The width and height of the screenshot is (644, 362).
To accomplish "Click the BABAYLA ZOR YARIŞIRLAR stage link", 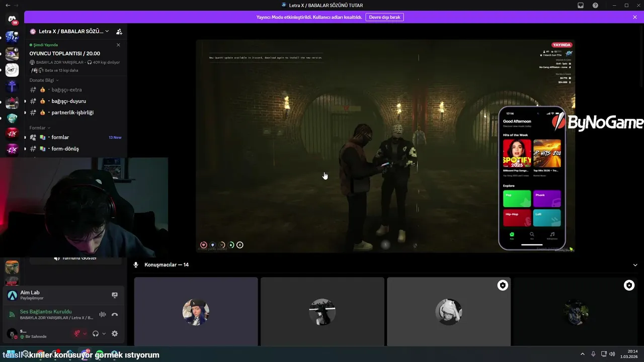I will point(60,62).
